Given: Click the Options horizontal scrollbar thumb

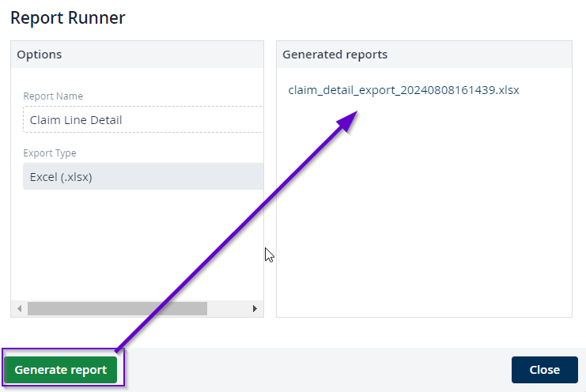Looking at the screenshot, I should (116, 308).
